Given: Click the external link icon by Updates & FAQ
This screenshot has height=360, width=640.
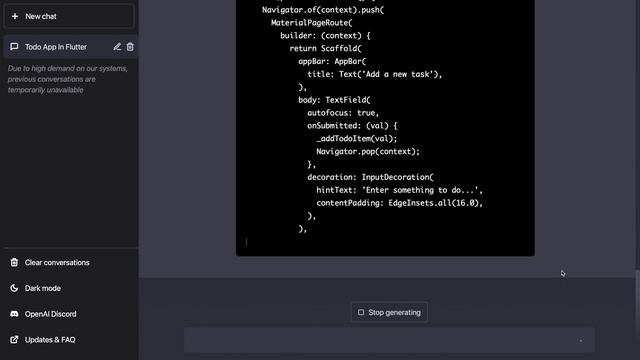Looking at the screenshot, I should [14, 340].
